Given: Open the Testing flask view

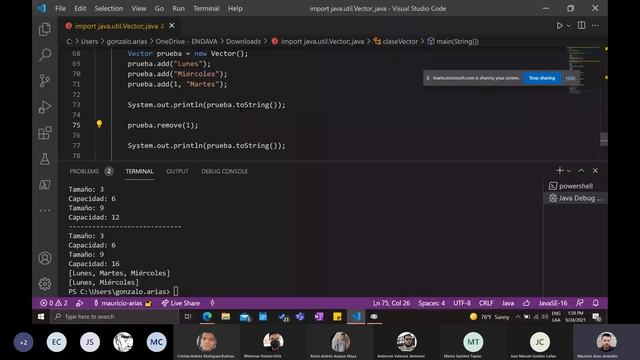Looking at the screenshot, I should [x=45, y=159].
